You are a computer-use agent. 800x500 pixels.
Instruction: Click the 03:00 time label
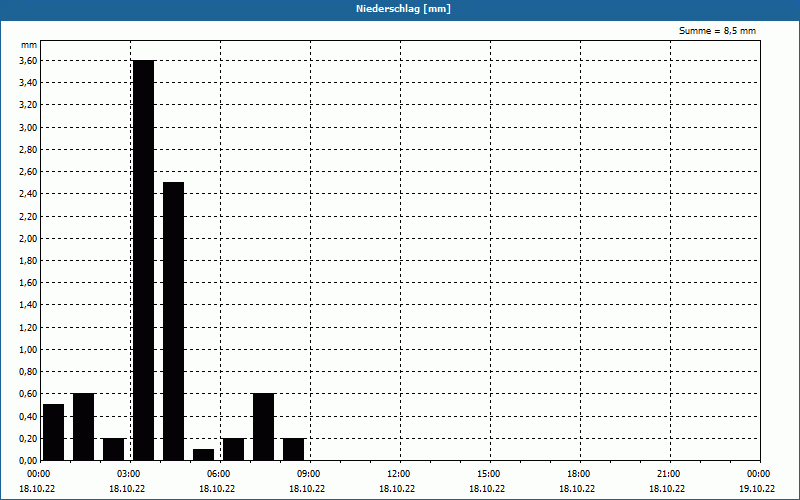point(130,474)
